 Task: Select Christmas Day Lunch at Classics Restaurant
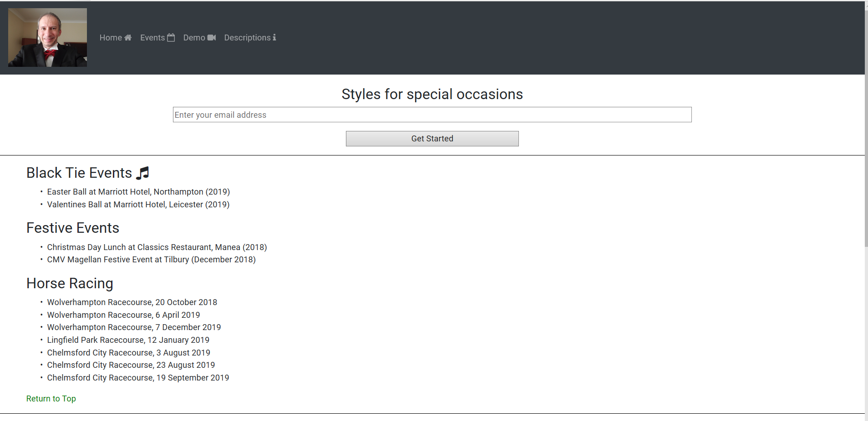click(x=157, y=247)
